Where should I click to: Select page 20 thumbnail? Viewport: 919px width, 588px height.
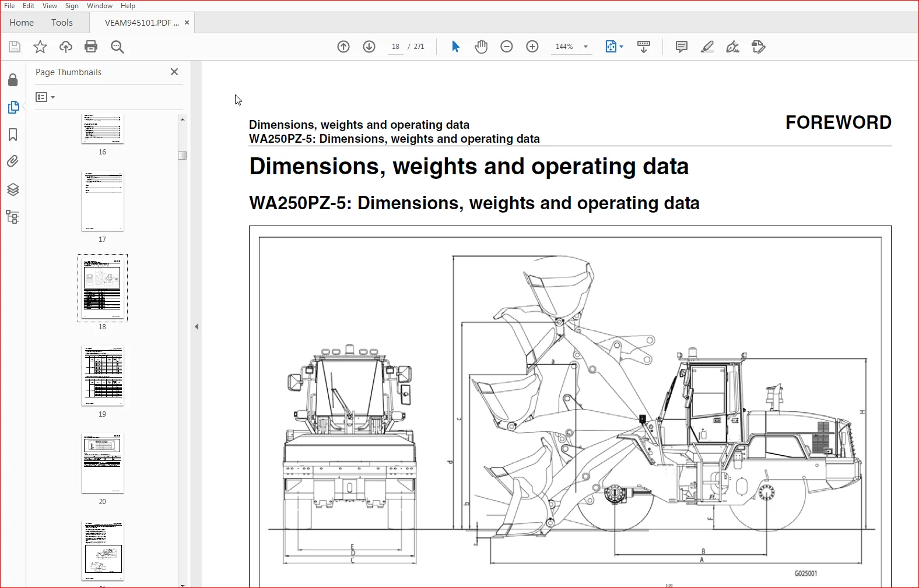[103, 463]
